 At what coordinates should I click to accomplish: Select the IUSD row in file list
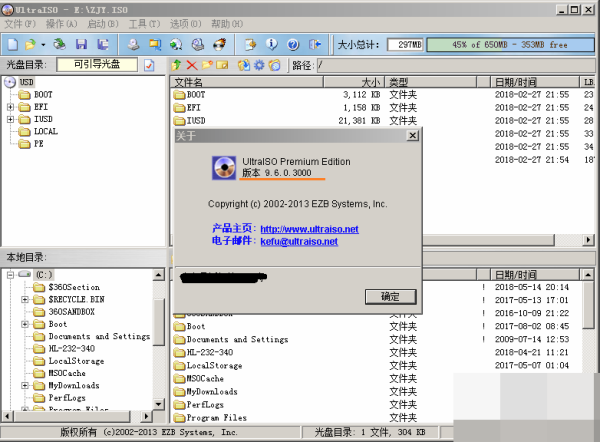382,121
